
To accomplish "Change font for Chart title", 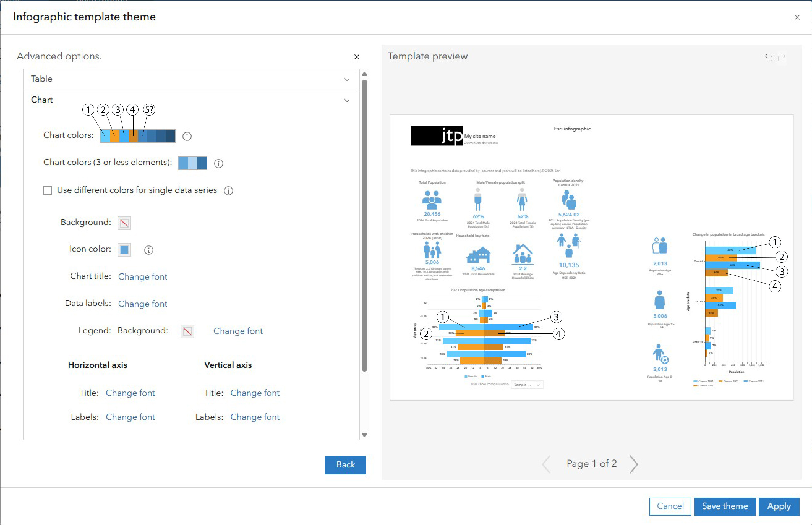I will pos(143,276).
